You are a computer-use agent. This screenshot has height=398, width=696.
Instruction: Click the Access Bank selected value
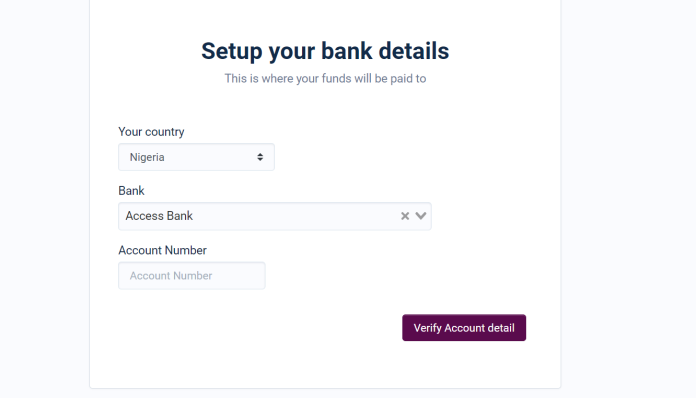[x=159, y=216]
